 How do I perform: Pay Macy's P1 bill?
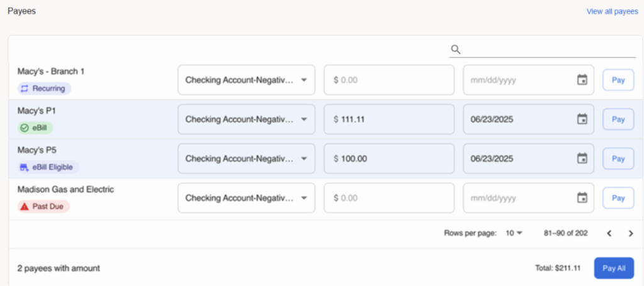[x=618, y=119]
